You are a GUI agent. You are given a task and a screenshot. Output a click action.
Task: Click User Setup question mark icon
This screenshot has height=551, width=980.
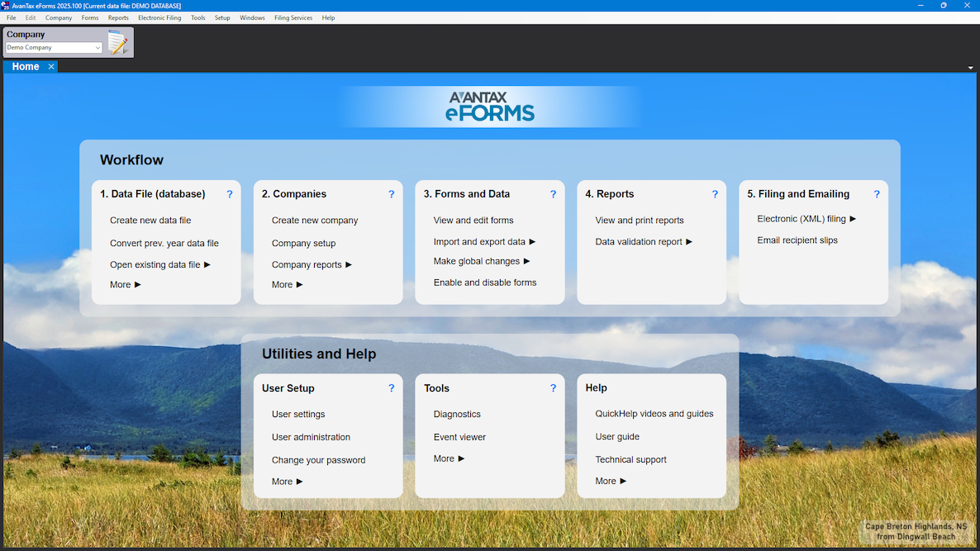(392, 388)
